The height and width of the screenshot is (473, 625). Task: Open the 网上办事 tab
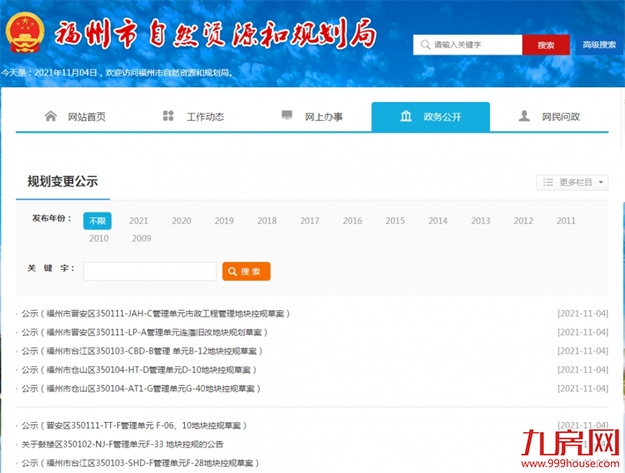pyautogui.click(x=312, y=117)
